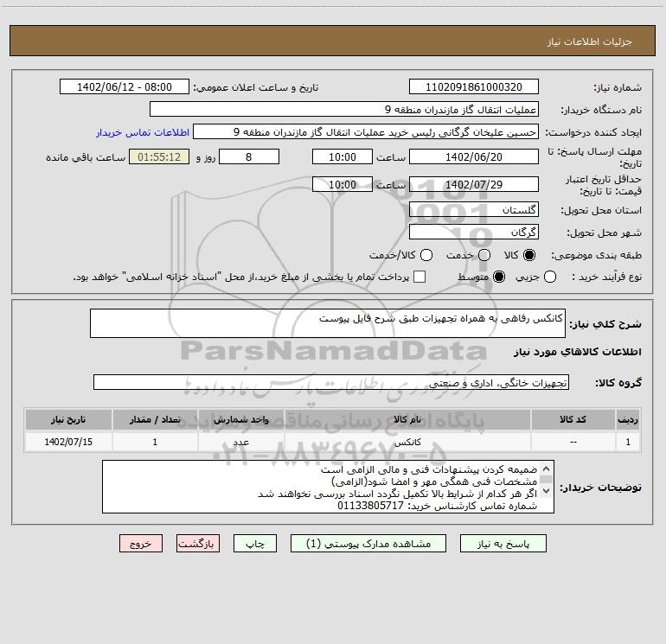Click the نام کالا column header

[x=407, y=419]
